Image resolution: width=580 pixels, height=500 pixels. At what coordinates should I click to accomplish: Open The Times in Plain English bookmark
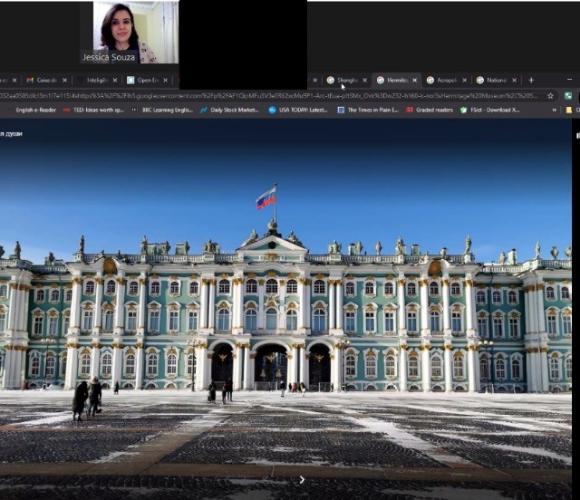tap(368, 110)
